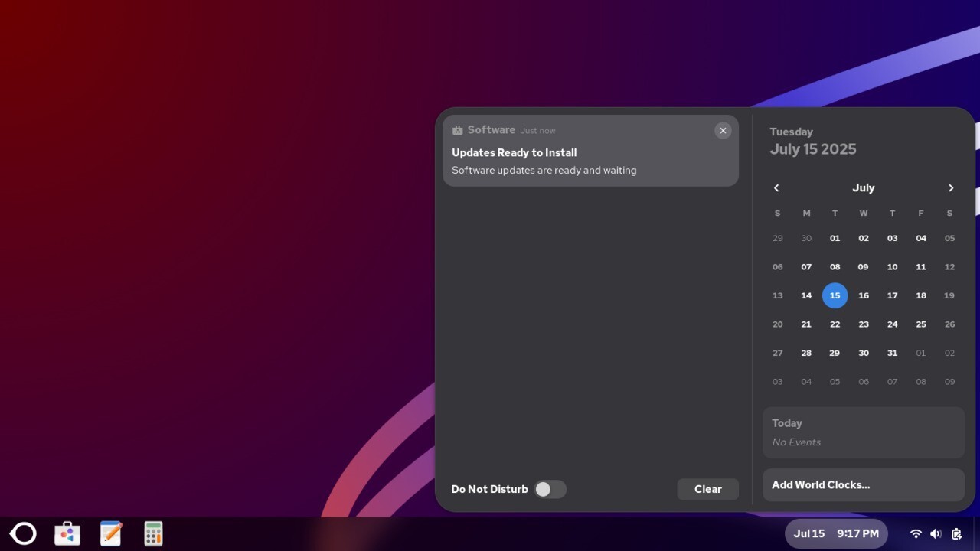This screenshot has height=551, width=980.
Task: Enable the Do Not Disturb switch
Action: [550, 489]
